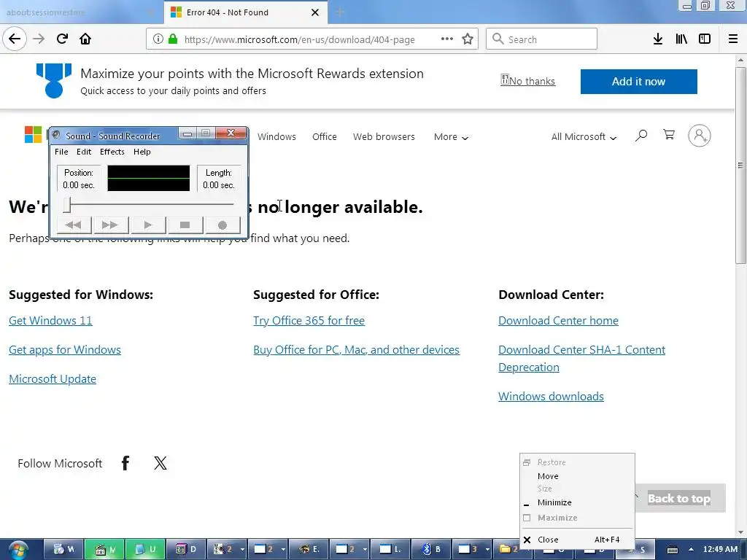Choose Move in the window context menu
747x560 pixels.
click(x=577, y=475)
